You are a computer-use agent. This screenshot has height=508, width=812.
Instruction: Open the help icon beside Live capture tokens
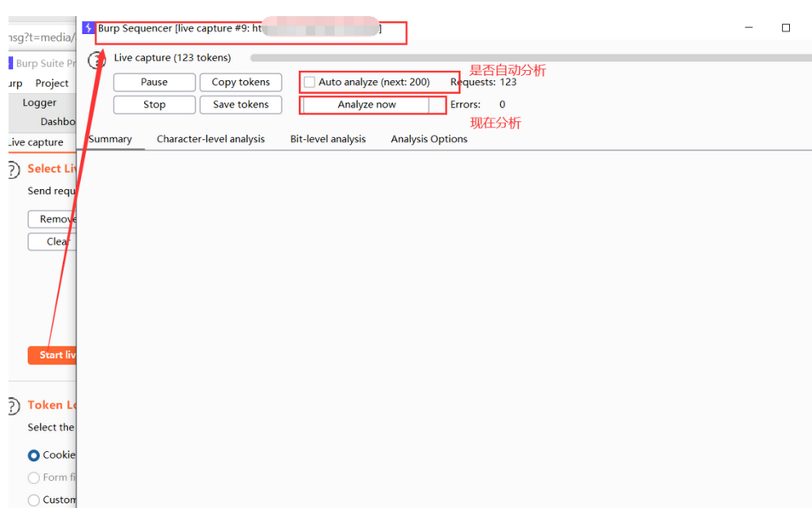click(x=96, y=61)
